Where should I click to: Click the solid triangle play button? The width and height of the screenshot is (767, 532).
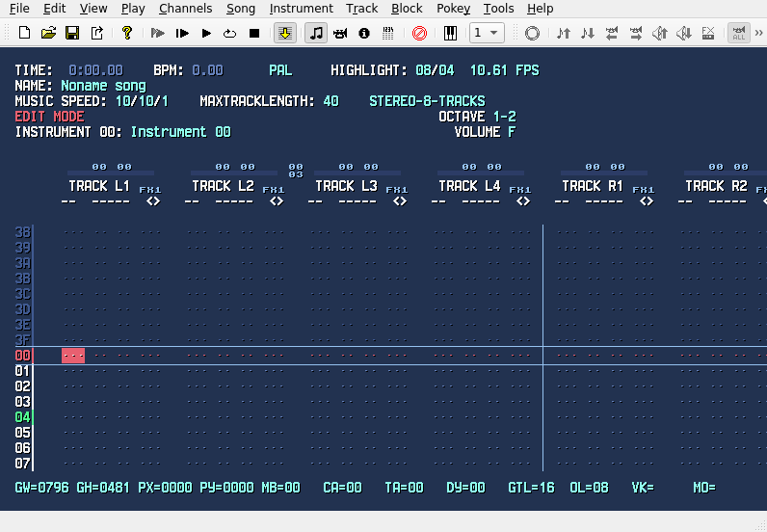pyautogui.click(x=206, y=34)
